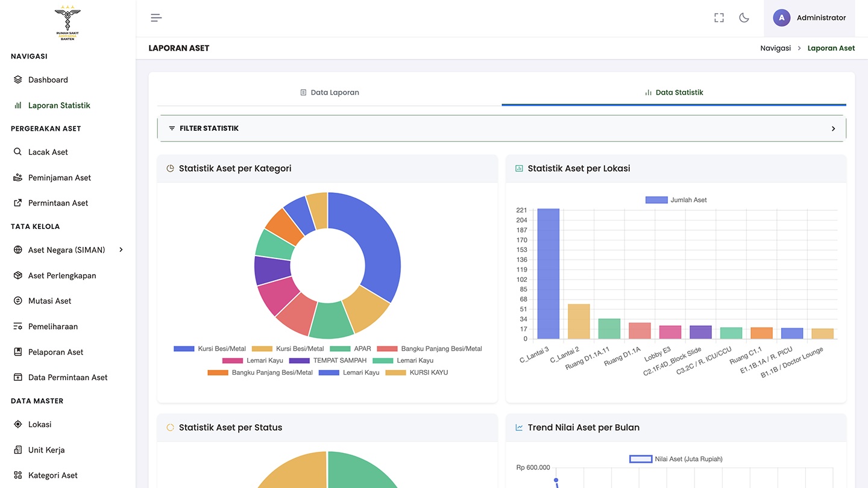
Task: Click the globe icon for Aset Negara (SIMAN)
Action: tap(18, 250)
